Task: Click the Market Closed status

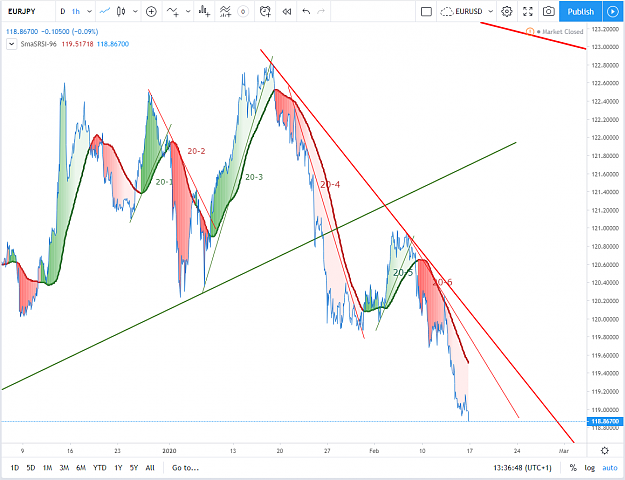Action: (562, 31)
